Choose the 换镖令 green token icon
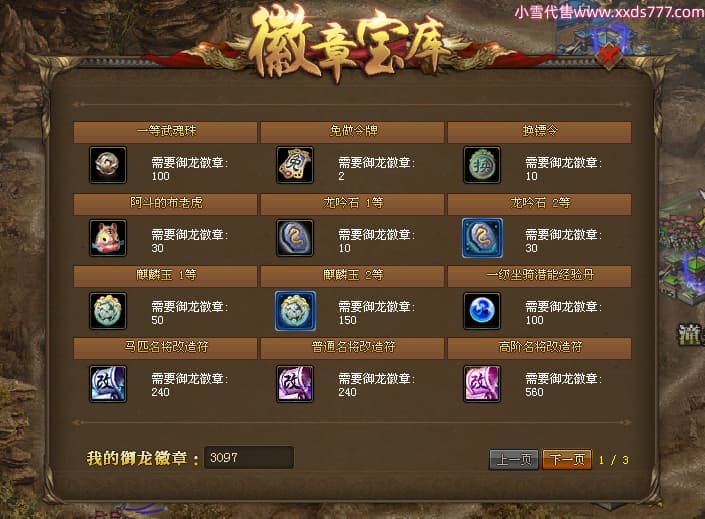This screenshot has width=705, height=519. coord(482,165)
